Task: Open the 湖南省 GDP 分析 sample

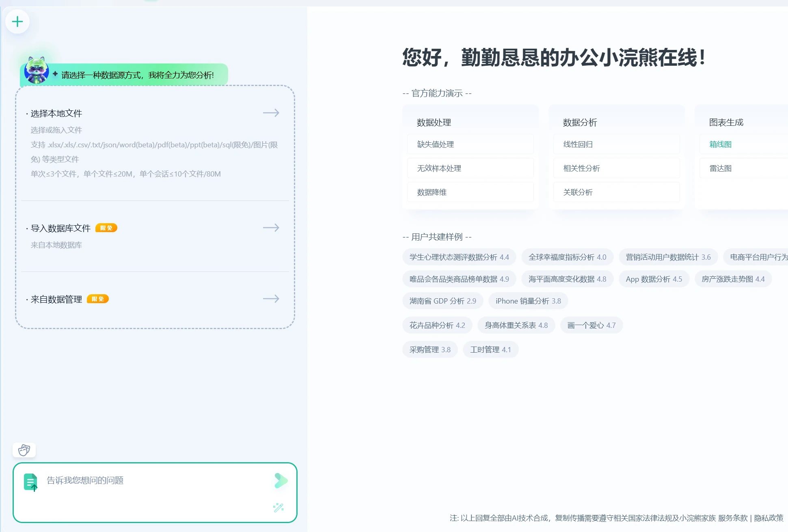Action: click(443, 301)
